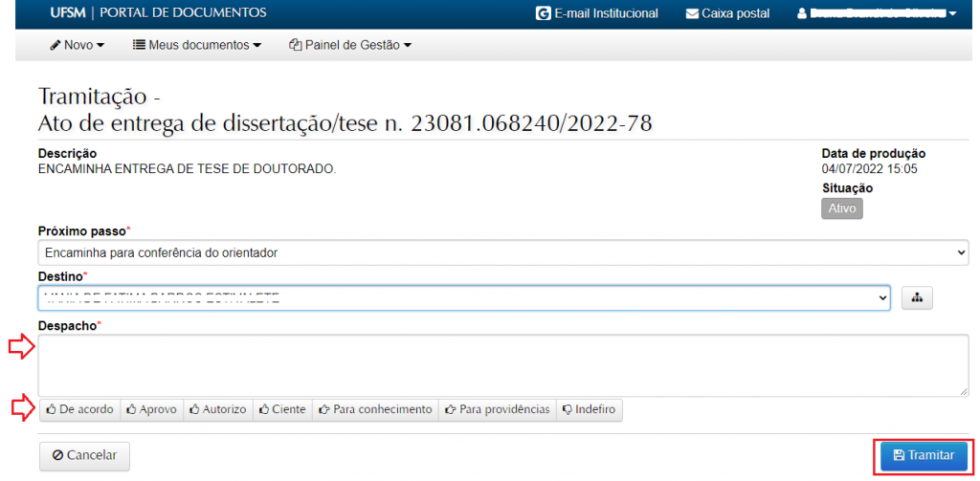This screenshot has width=980, height=481.
Task: Open the E-mail Institucional Google link
Action: point(598,13)
